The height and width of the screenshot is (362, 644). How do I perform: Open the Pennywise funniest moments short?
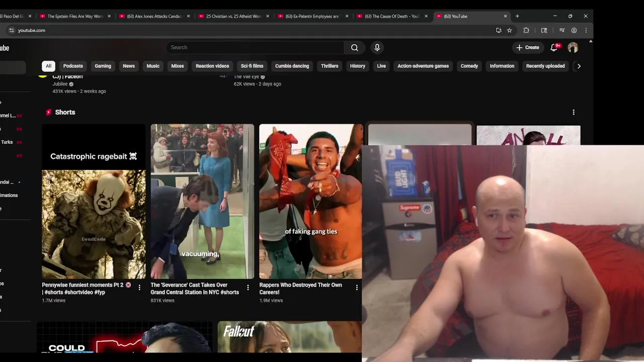click(94, 202)
